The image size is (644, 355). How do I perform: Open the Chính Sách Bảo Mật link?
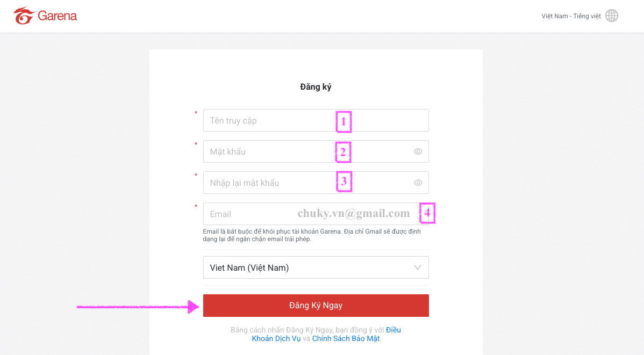[x=346, y=338]
